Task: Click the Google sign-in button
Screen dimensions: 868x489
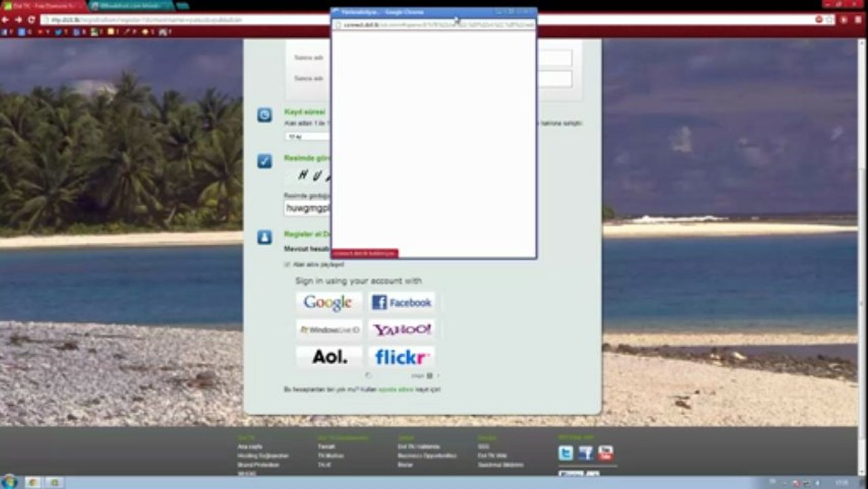Action: tap(329, 302)
